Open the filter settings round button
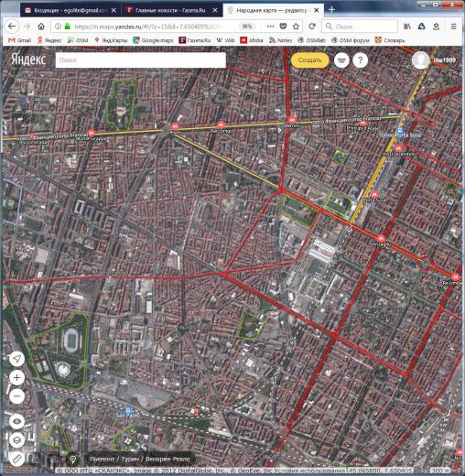The height and width of the screenshot is (476, 465). pos(341,60)
